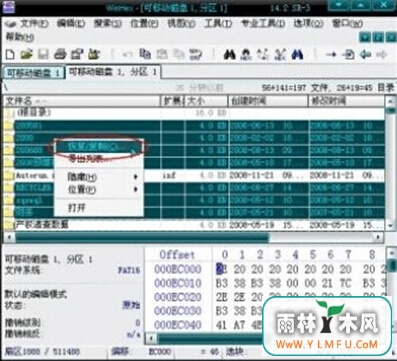Switch to the 可移动磁盘 1 tab
Screen dimensions: 397x361
(33, 73)
